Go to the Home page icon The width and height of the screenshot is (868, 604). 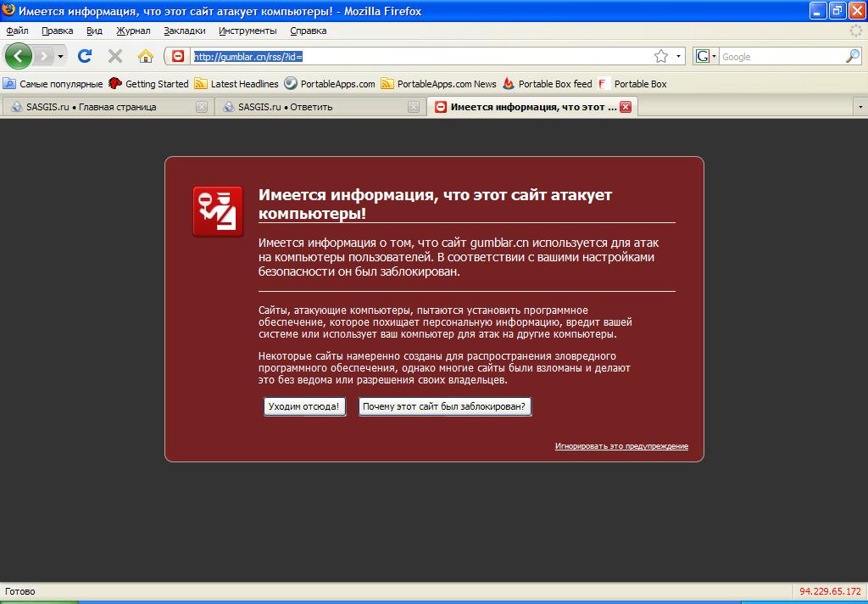[146, 56]
